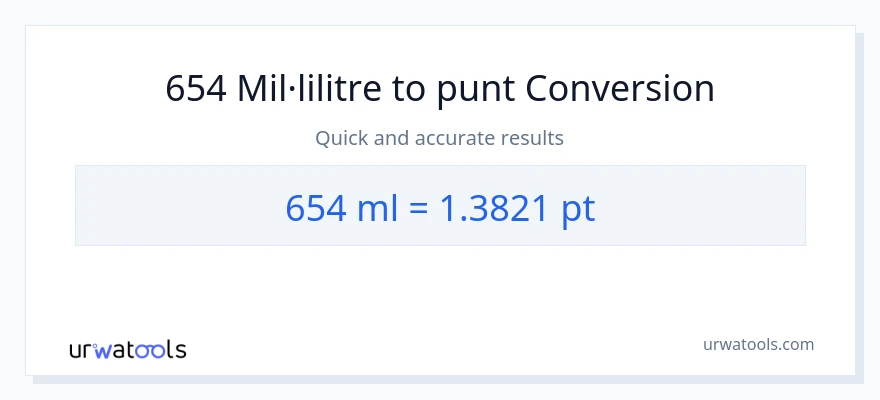Click the word "Conversion" in the title
Screen dimensions: 880x400
620,89
